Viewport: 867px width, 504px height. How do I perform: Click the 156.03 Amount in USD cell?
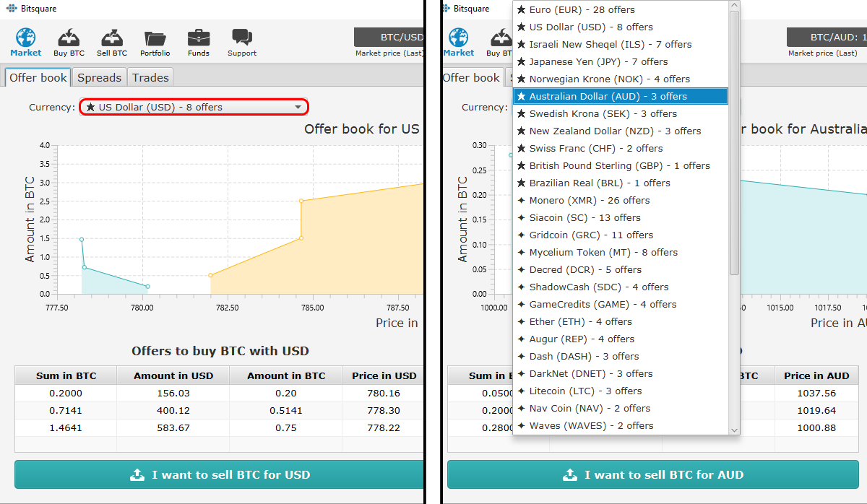click(x=173, y=394)
